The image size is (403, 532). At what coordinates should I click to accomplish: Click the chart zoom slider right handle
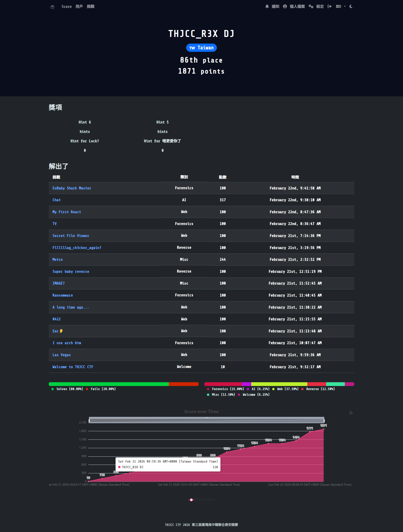324,421
